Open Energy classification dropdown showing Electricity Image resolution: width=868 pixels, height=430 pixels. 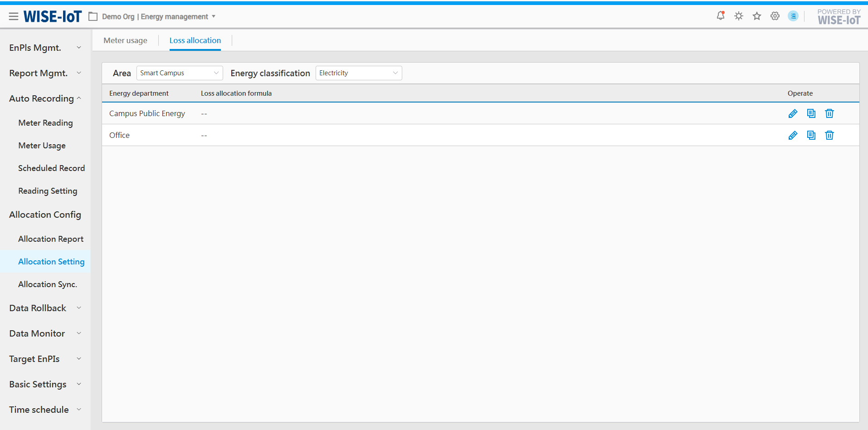click(358, 73)
